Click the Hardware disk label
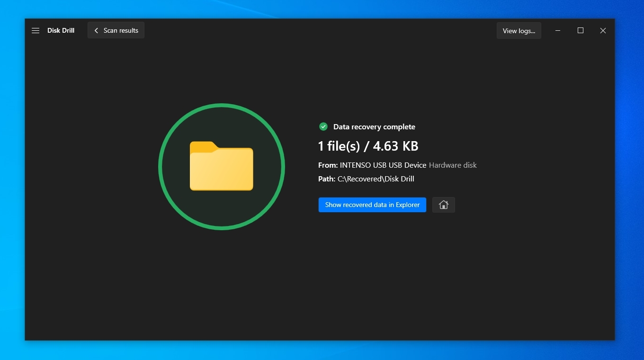The width and height of the screenshot is (644, 360). 453,165
